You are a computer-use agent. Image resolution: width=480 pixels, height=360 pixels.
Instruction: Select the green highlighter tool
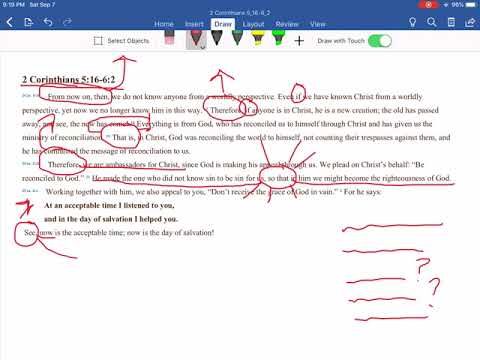(x=278, y=38)
